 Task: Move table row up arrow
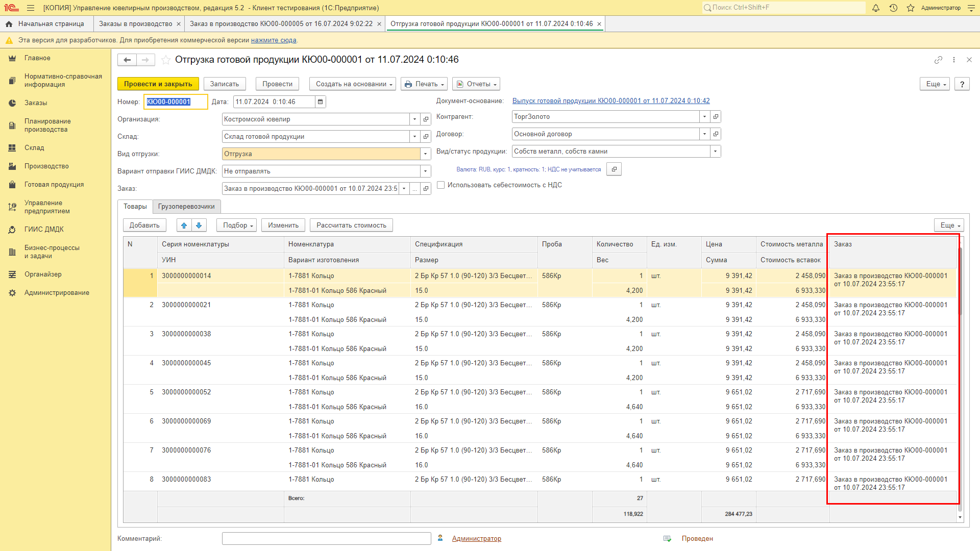pyautogui.click(x=184, y=226)
